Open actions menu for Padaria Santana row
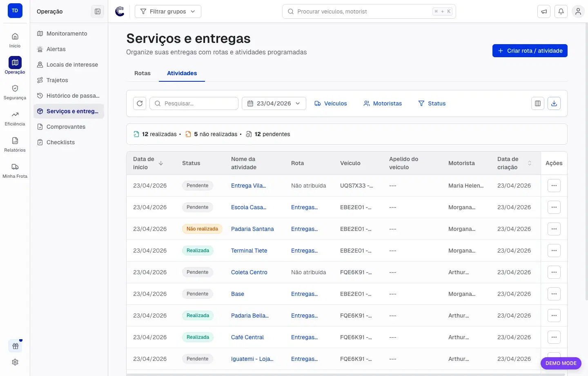The image size is (588, 376). click(x=554, y=229)
